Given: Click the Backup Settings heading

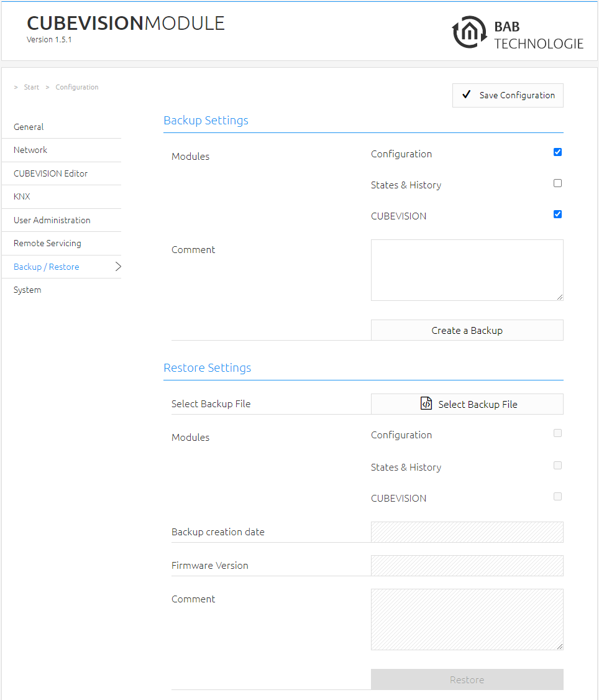Looking at the screenshot, I should (206, 121).
